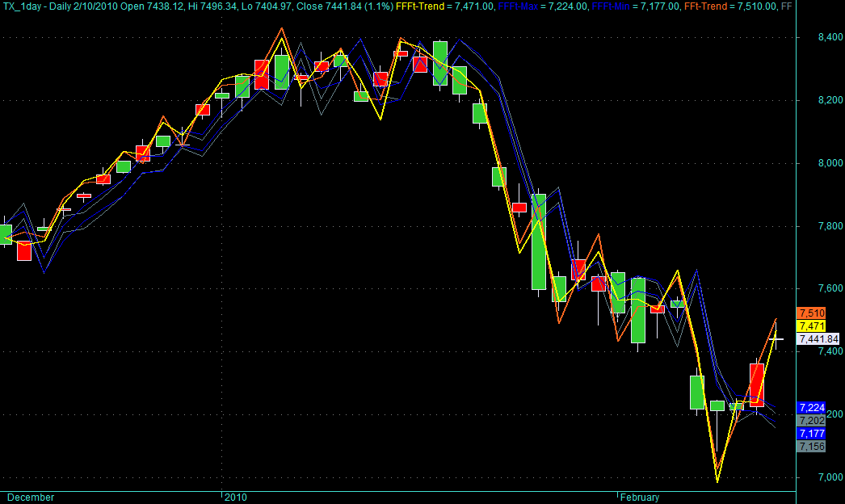Click the 8,200 price axis label

click(830, 100)
